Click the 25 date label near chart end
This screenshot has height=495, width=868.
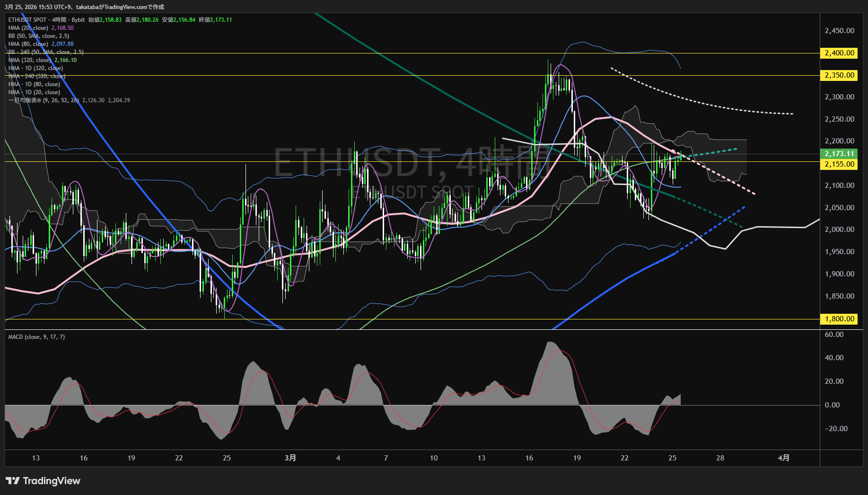click(x=672, y=458)
